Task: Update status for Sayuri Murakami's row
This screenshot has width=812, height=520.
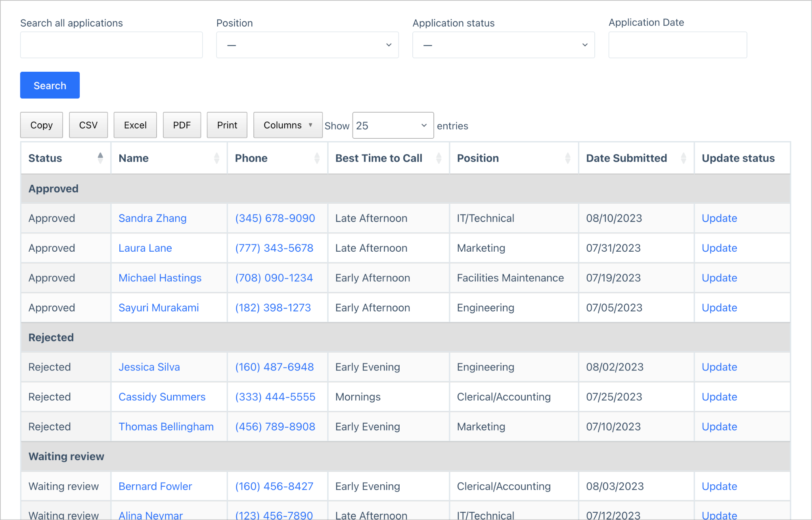Action: tap(719, 308)
